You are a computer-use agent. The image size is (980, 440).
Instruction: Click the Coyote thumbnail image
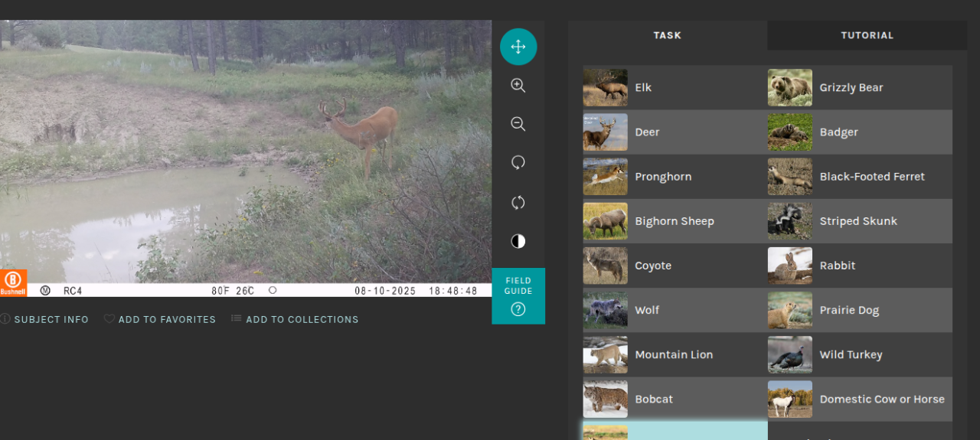(x=605, y=266)
